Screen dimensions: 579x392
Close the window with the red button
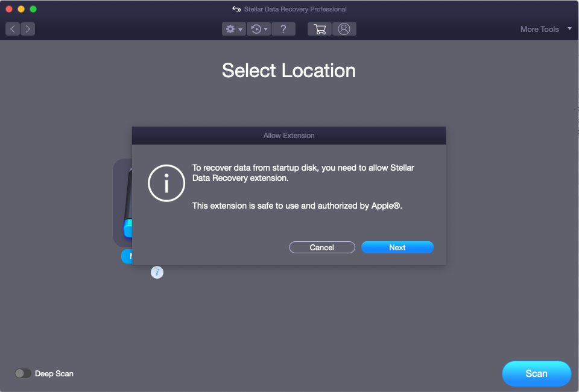pos(9,9)
